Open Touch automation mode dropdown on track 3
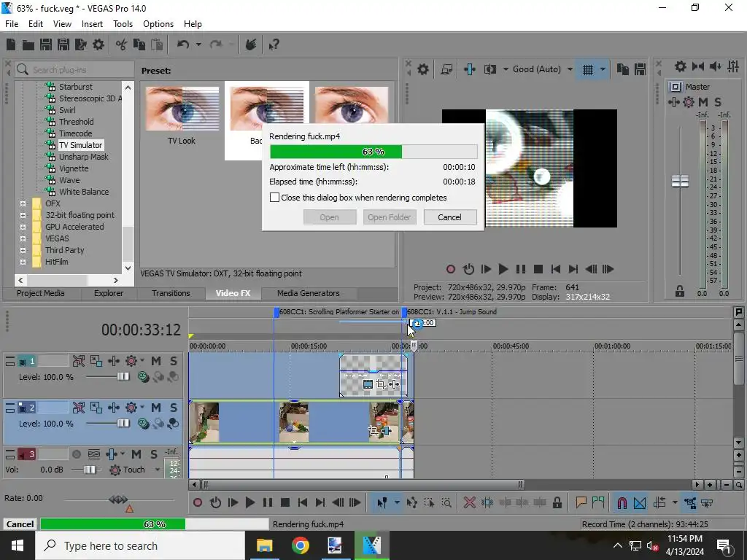747x560 pixels. coord(158,470)
